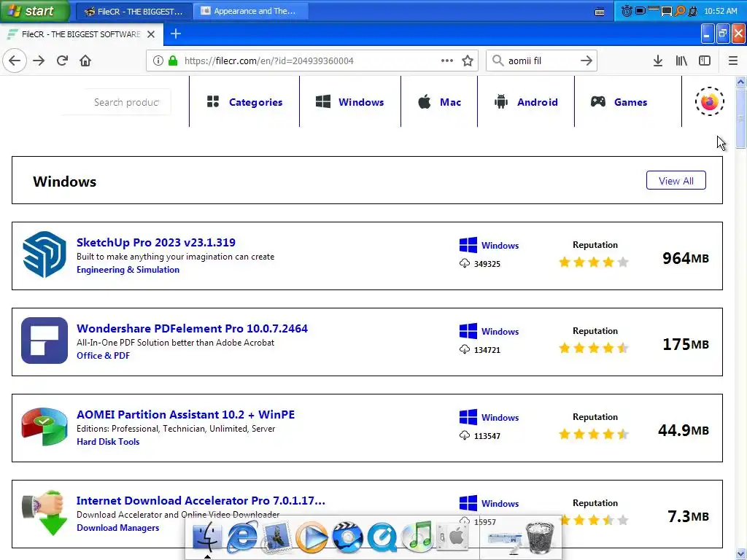Open the Library bookshelf icon
The height and width of the screenshot is (560, 747).
pyautogui.click(x=681, y=61)
